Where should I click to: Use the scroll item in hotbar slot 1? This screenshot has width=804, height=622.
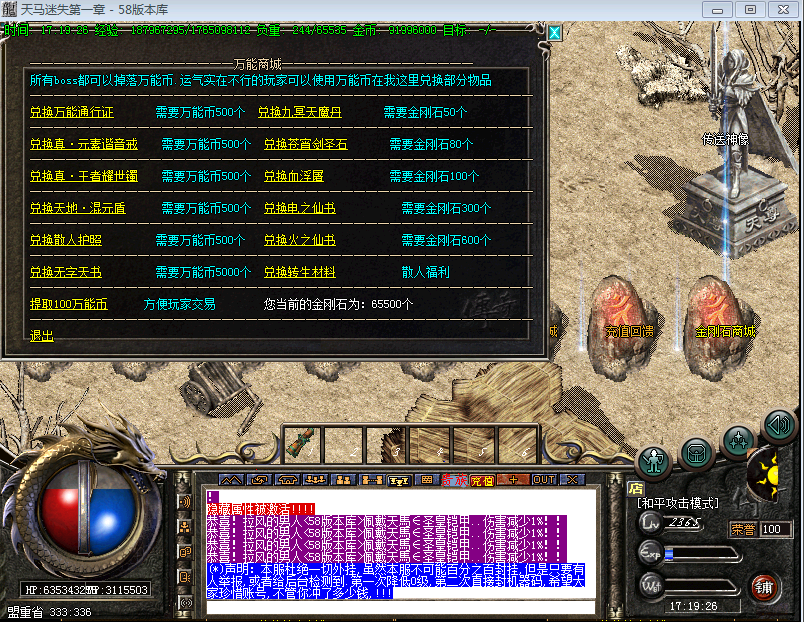[x=303, y=444]
